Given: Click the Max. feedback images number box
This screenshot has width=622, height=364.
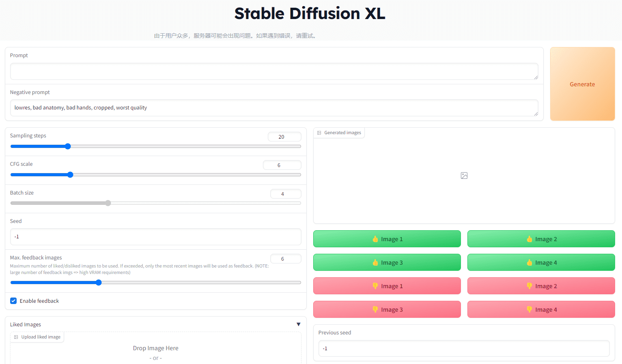Looking at the screenshot, I should tap(286, 259).
